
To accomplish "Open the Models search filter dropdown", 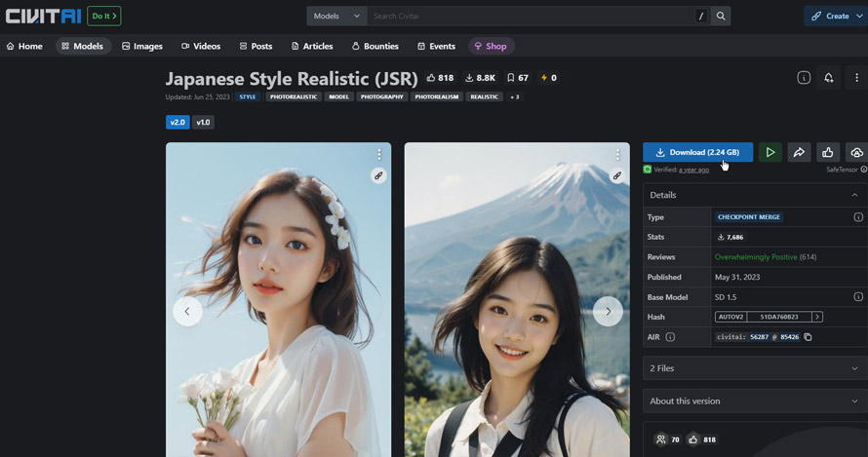I will click(336, 17).
